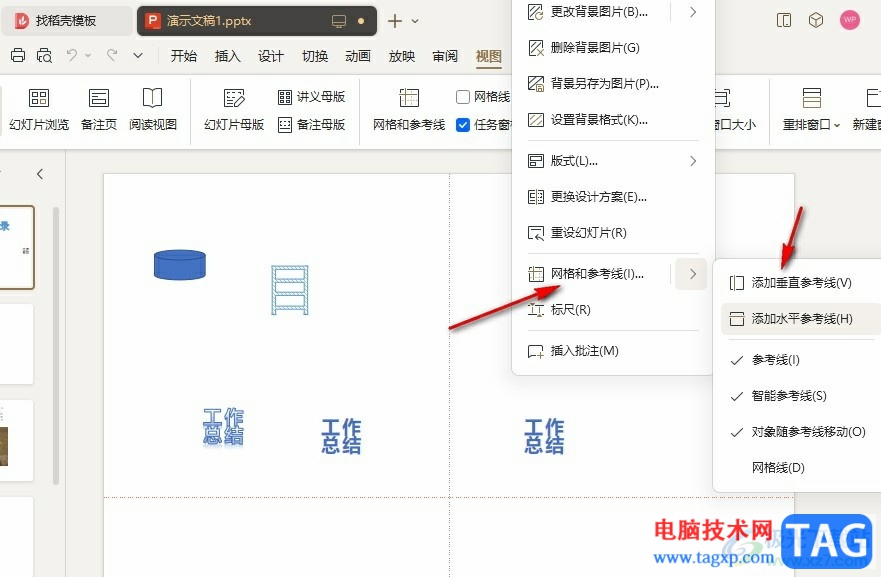The image size is (881, 577).
Task: Toggle the 参考线(I) checked option
Action: [x=796, y=360]
